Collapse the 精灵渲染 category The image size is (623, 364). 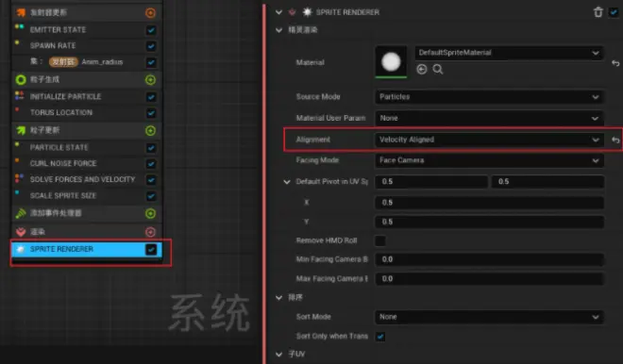pos(278,30)
